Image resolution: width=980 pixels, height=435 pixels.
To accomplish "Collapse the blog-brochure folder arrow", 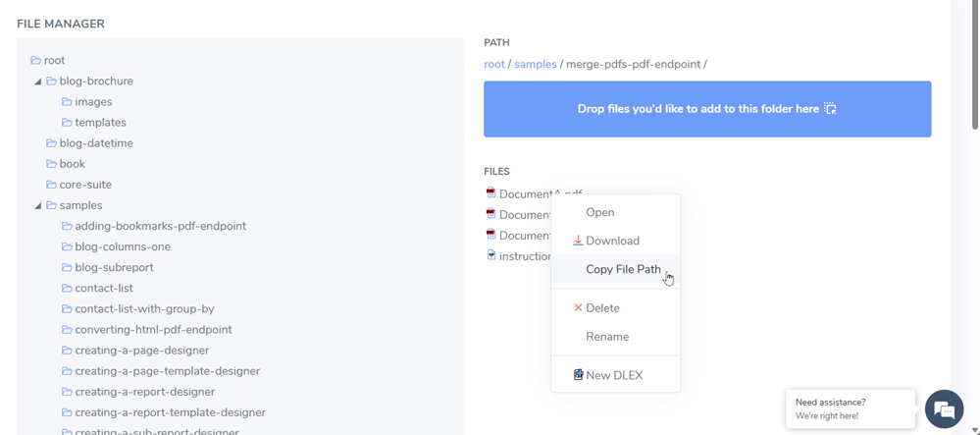I will point(38,82).
